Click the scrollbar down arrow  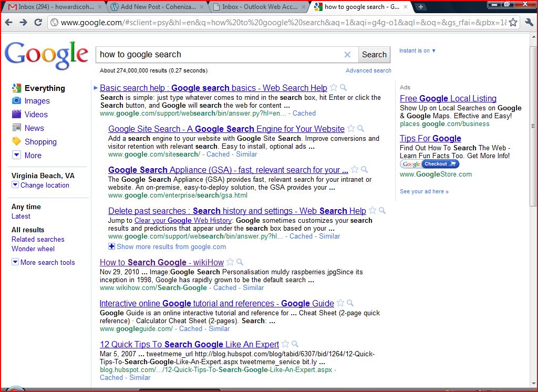[x=534, y=384]
